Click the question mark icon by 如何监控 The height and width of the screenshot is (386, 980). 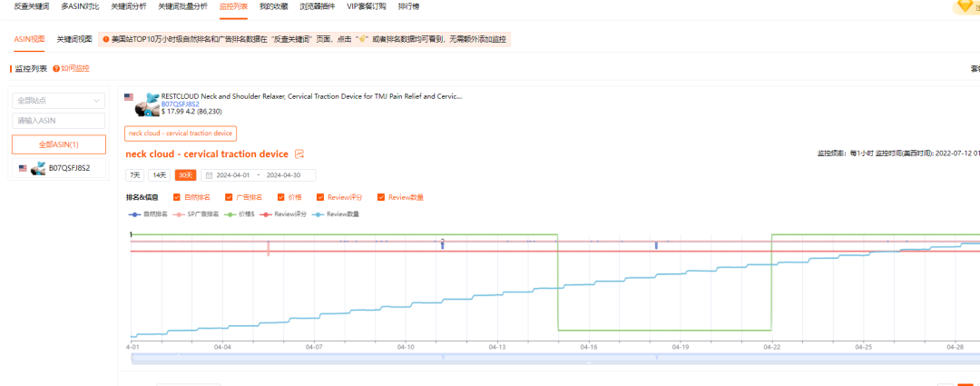pyautogui.click(x=56, y=69)
